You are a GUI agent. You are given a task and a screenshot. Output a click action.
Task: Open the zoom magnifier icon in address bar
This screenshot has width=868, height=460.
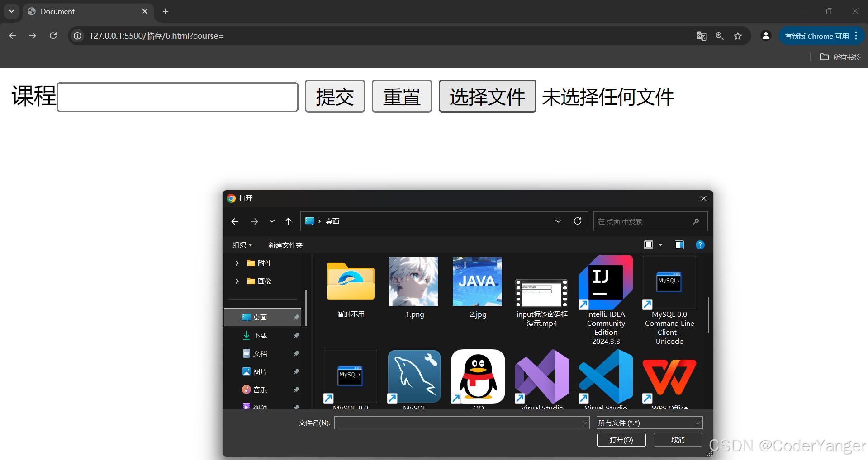[x=720, y=36]
